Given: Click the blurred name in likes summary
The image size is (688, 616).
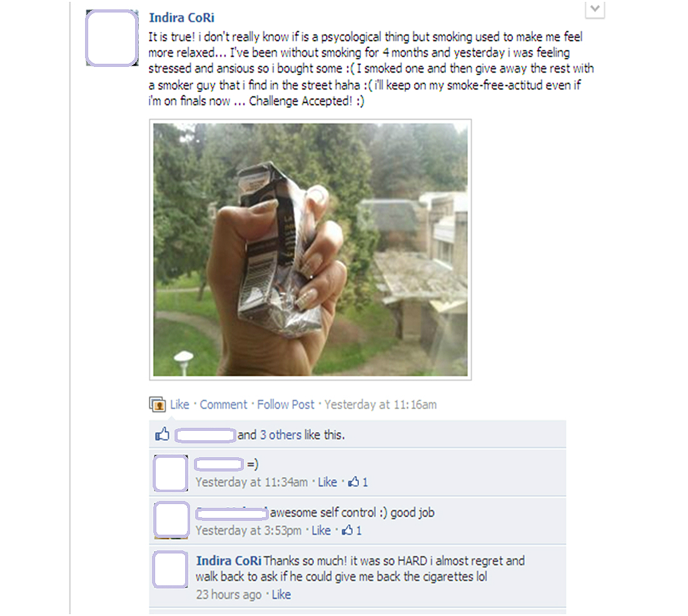Looking at the screenshot, I should (x=205, y=435).
